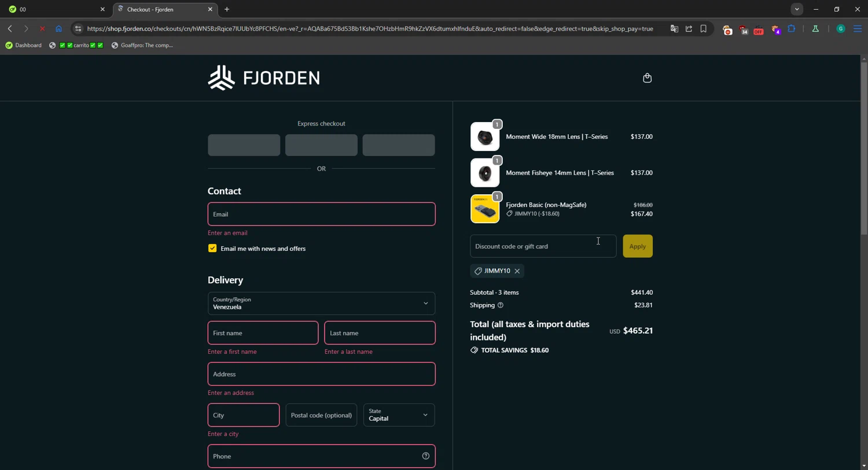Close the Checkout - Fjorden tab

tap(210, 9)
